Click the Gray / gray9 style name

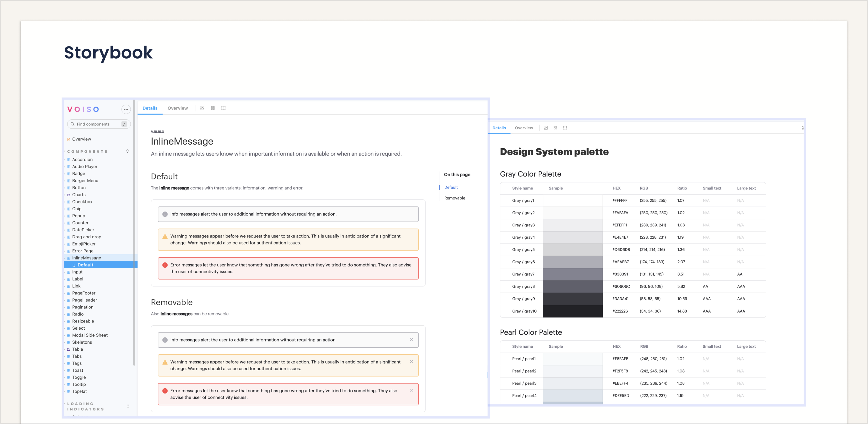523,299
